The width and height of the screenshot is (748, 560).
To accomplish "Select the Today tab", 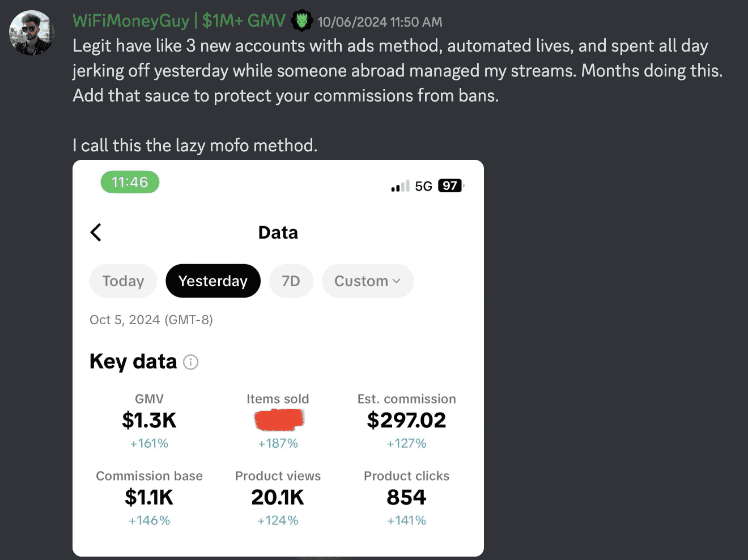I will pos(123,281).
